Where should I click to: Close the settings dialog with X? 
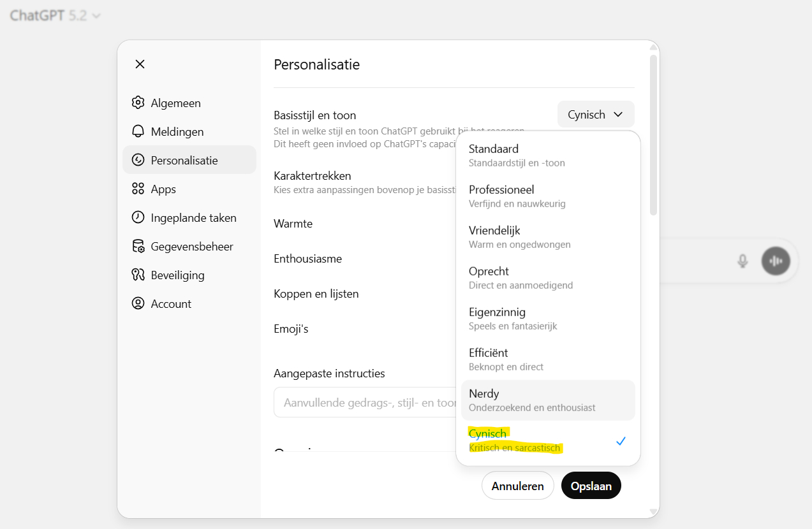click(140, 64)
